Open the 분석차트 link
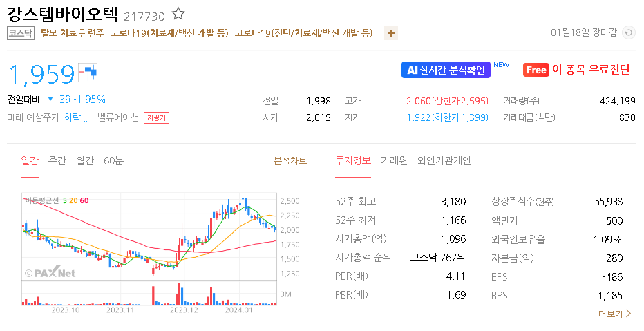 [x=290, y=160]
